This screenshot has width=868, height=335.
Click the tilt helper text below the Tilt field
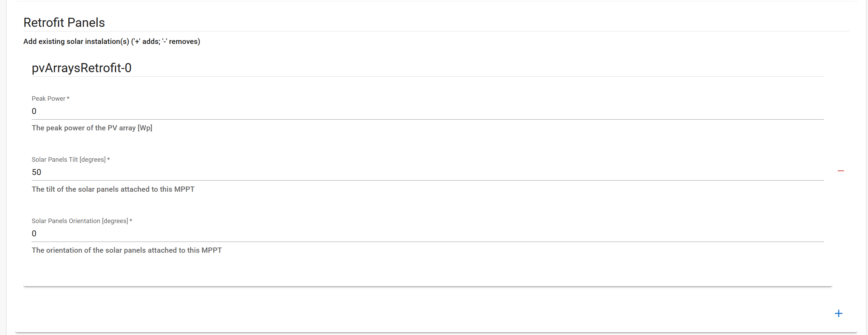point(113,189)
